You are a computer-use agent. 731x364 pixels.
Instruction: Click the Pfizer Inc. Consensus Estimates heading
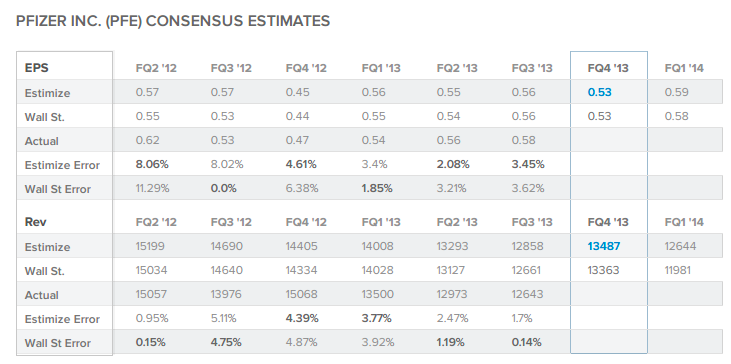(x=173, y=21)
